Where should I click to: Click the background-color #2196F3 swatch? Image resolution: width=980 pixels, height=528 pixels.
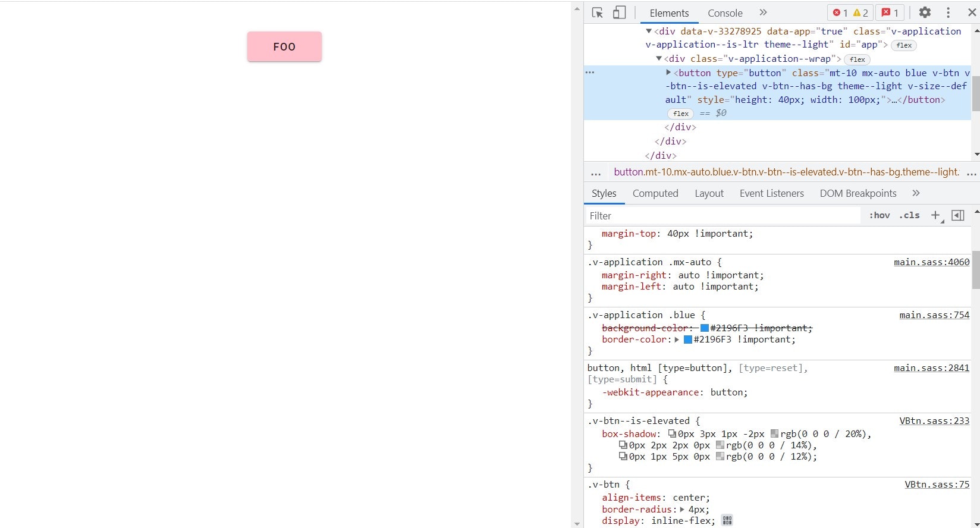pos(705,328)
